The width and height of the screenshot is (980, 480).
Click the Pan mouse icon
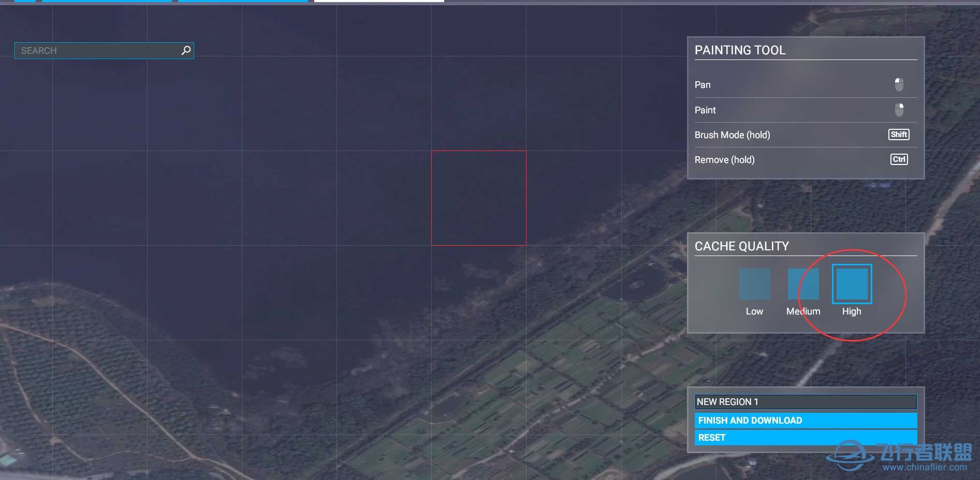point(899,84)
